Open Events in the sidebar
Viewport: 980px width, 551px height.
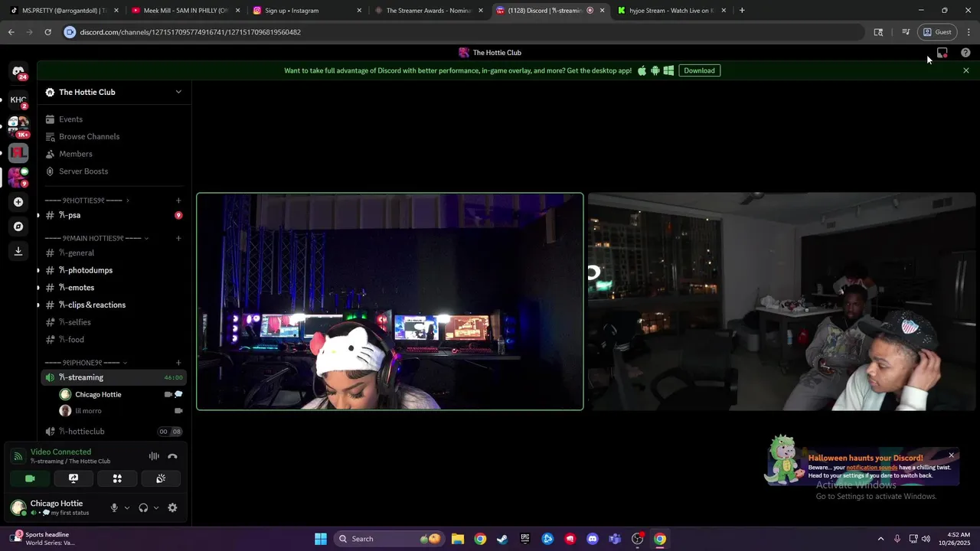[113, 119]
